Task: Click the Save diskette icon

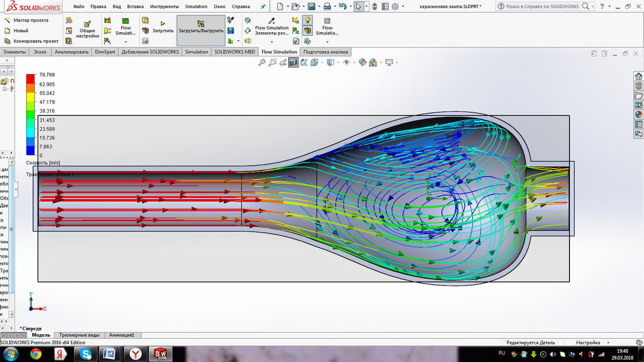Action: click(311, 6)
